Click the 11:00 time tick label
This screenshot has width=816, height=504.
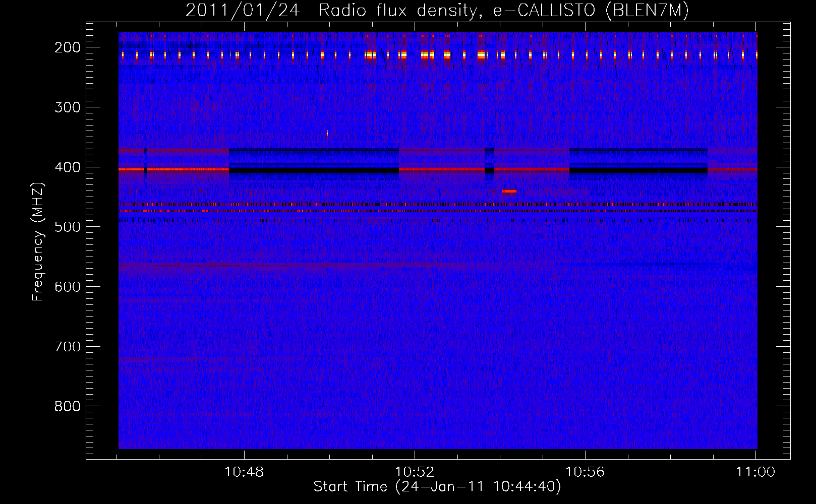point(755,472)
